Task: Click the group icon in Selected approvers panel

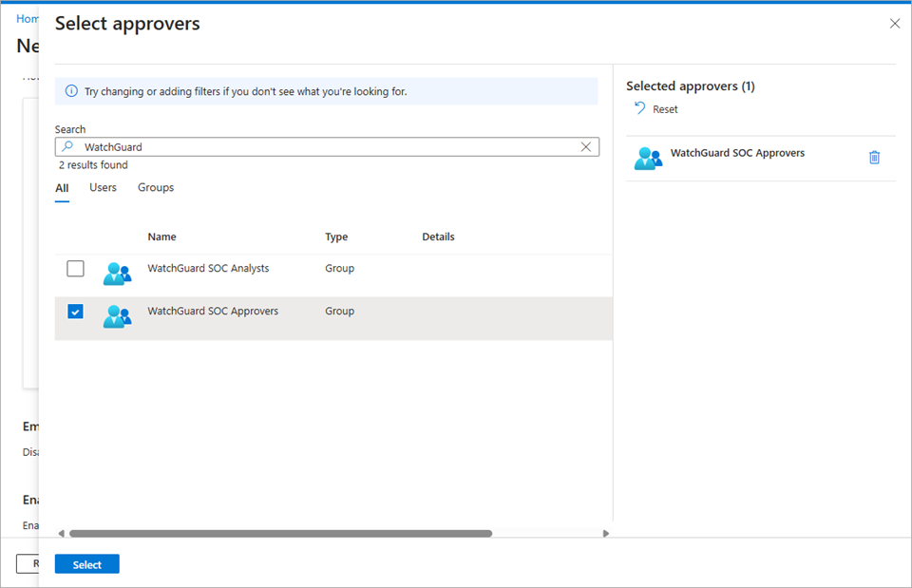Action: (x=648, y=158)
